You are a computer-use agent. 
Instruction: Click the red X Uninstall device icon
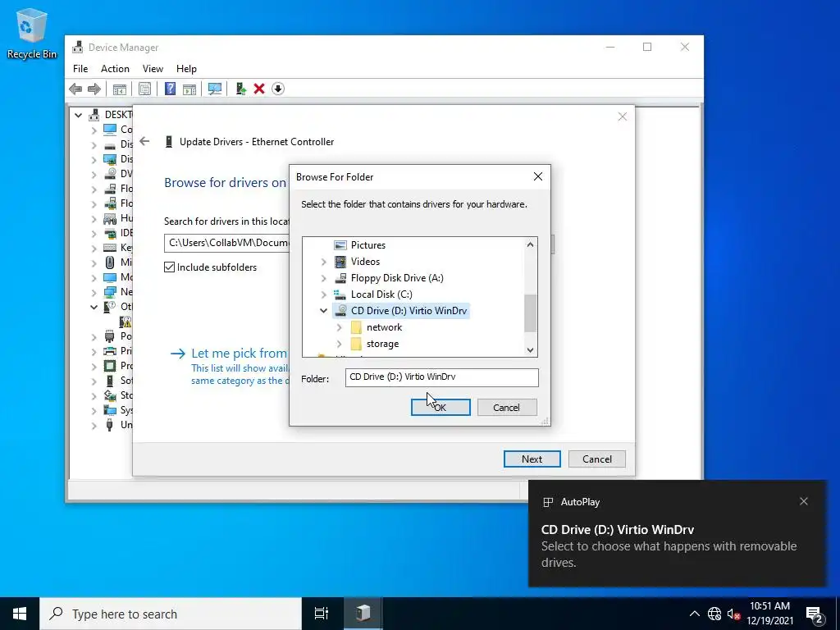point(259,89)
